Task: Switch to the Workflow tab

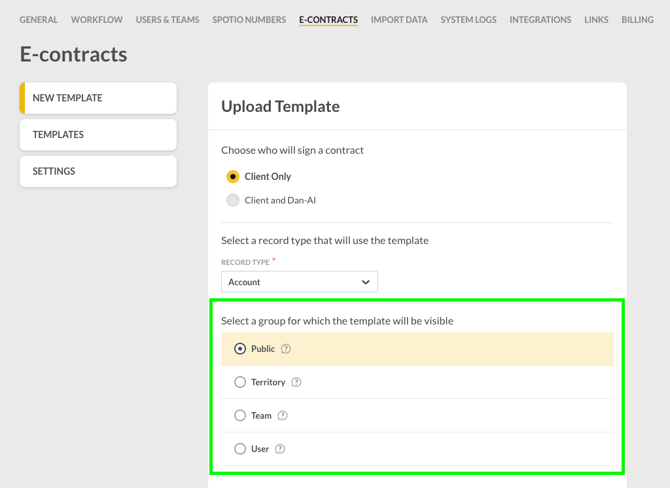Action: pyautogui.click(x=97, y=20)
